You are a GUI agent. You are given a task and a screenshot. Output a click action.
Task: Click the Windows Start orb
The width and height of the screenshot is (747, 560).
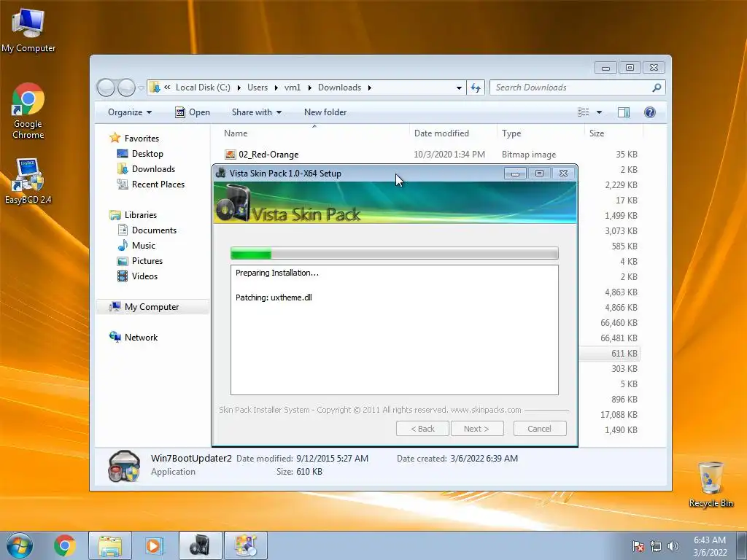pyautogui.click(x=20, y=545)
